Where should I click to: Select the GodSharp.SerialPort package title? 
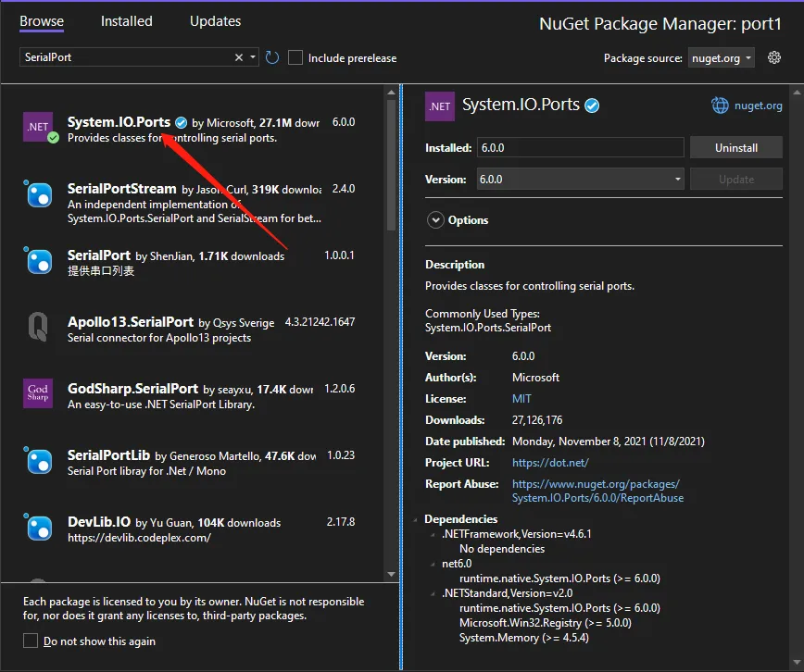pos(132,389)
